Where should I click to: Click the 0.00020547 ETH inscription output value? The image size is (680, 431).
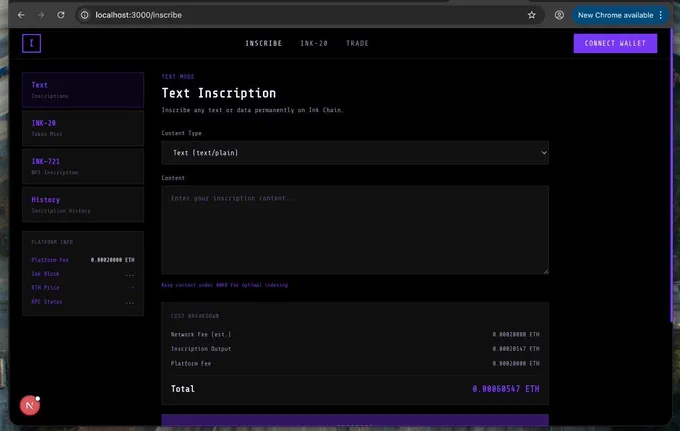click(x=516, y=349)
